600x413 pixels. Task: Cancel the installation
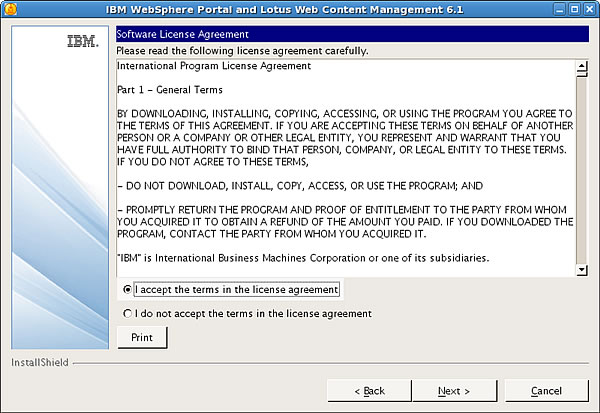(x=546, y=391)
